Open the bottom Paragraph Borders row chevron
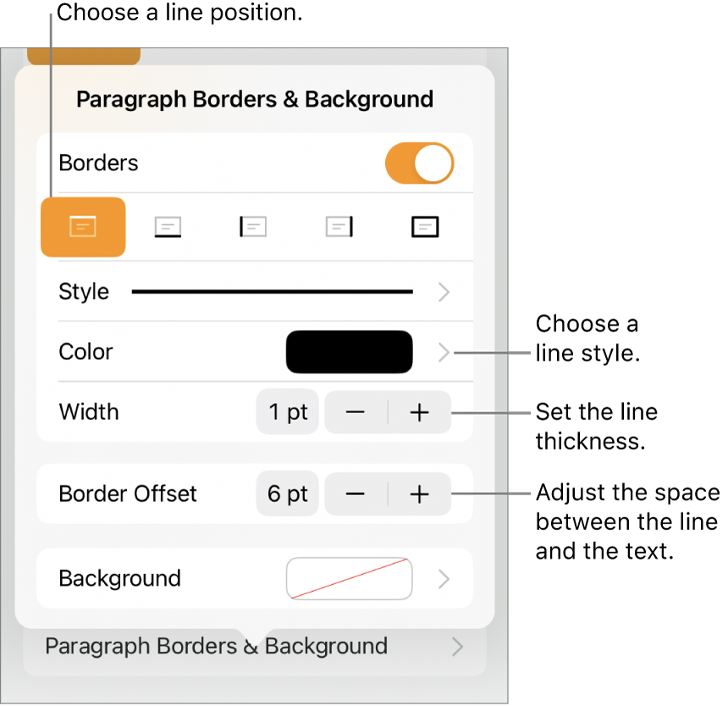Image resolution: width=728 pixels, height=706 pixels. click(x=457, y=648)
